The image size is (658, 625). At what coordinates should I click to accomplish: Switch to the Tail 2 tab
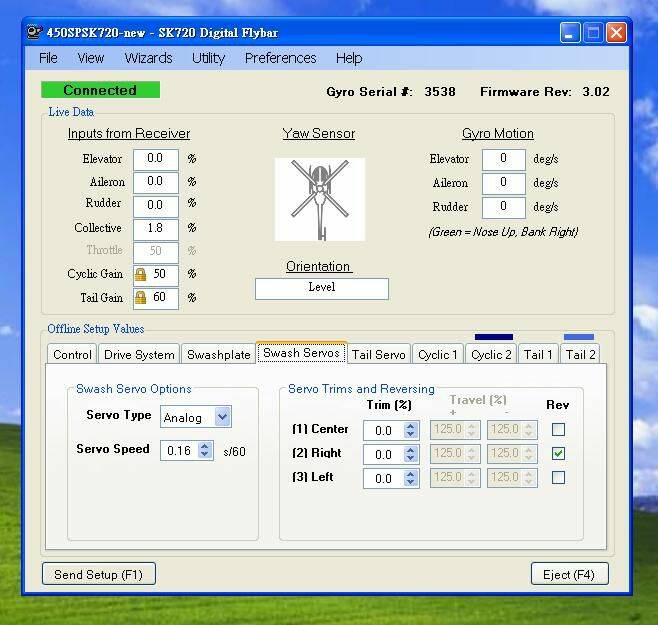click(580, 355)
